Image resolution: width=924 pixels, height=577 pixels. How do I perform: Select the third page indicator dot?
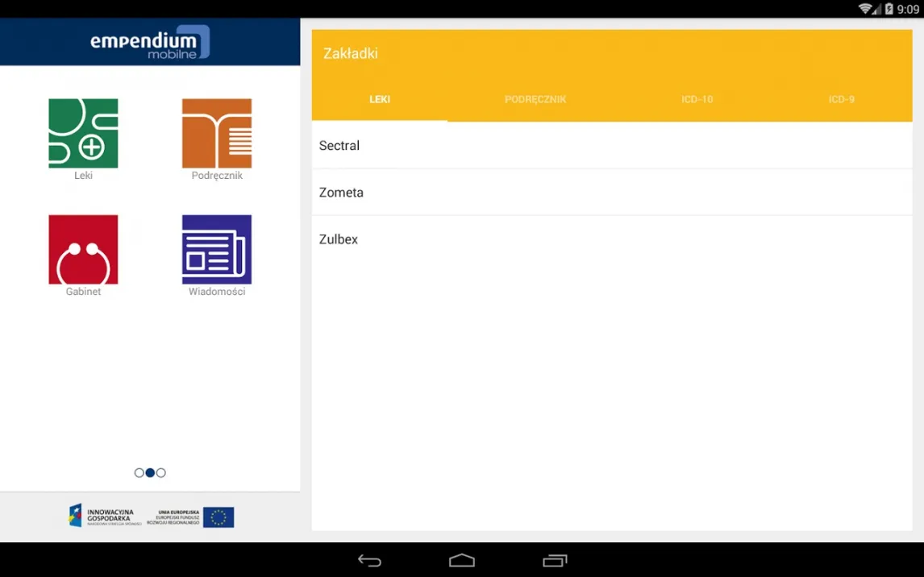click(x=161, y=473)
